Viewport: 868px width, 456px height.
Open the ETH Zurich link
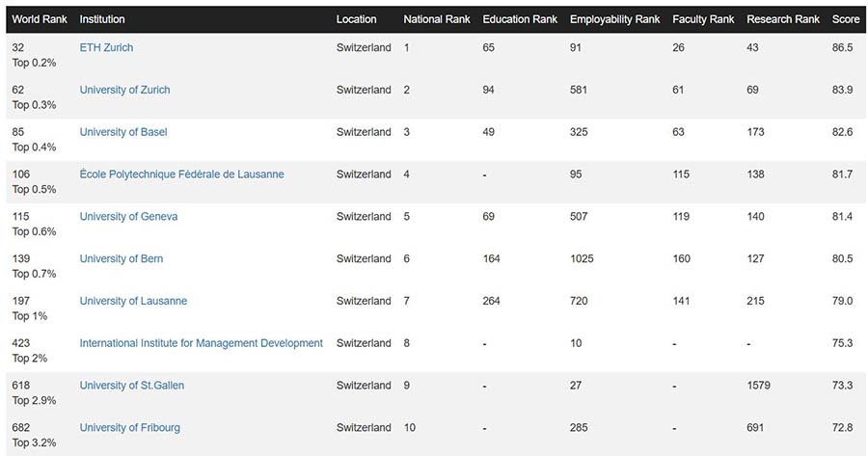coord(106,47)
